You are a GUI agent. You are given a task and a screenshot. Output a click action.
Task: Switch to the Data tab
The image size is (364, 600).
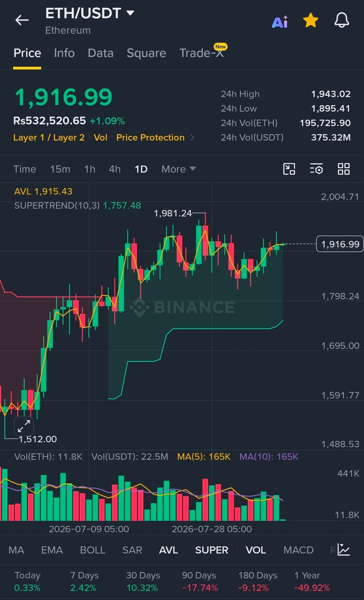(x=100, y=53)
